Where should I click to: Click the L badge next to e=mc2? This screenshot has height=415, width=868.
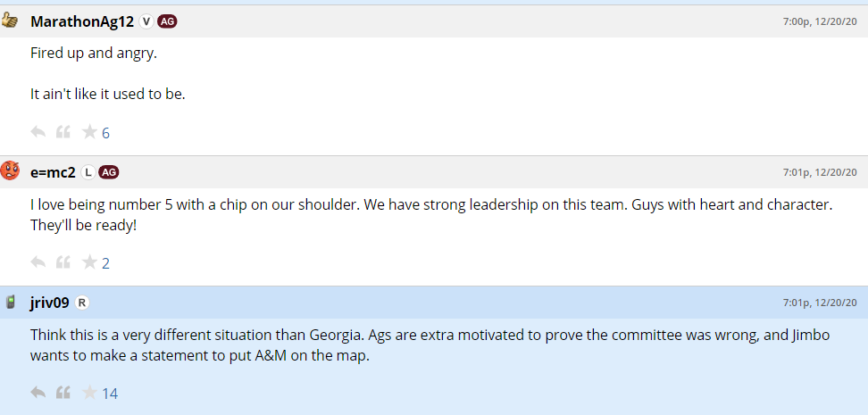(x=88, y=172)
